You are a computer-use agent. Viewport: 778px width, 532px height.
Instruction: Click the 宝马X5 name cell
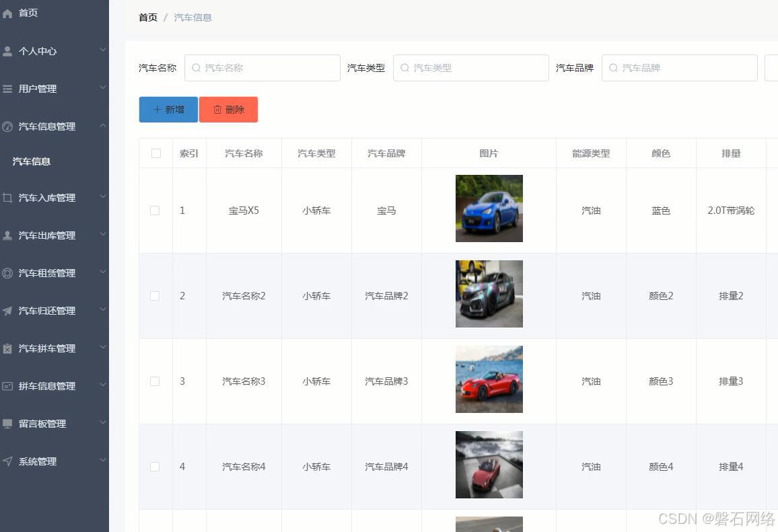click(x=244, y=211)
